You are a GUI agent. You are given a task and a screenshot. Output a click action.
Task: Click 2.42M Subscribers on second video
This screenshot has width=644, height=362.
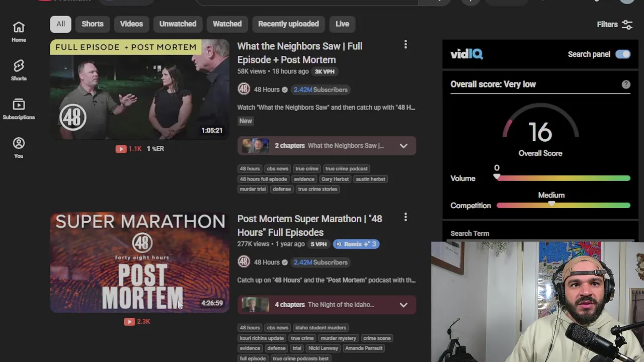pyautogui.click(x=320, y=262)
